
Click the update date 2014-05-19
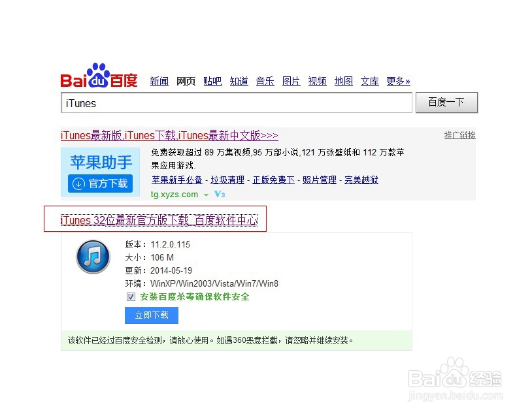click(171, 270)
